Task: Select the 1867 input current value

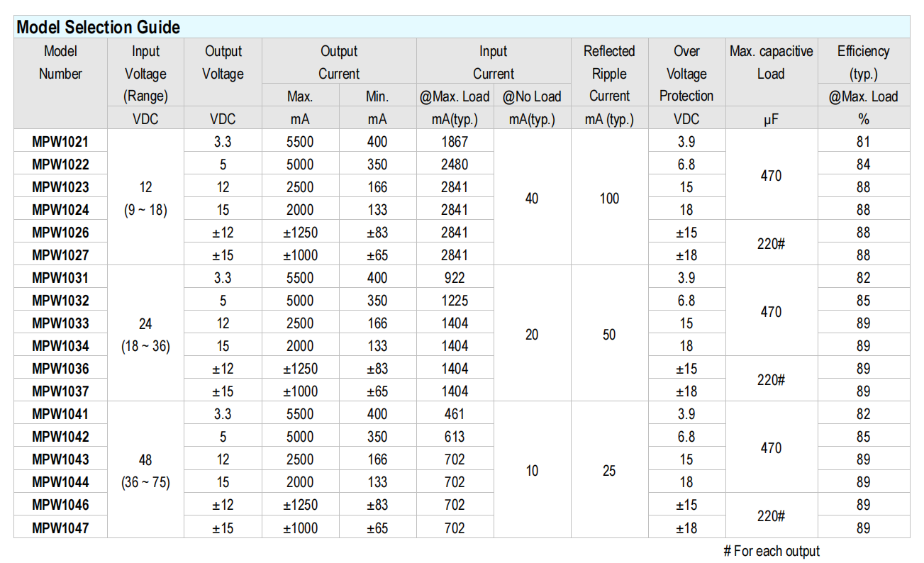Action: click(x=455, y=142)
